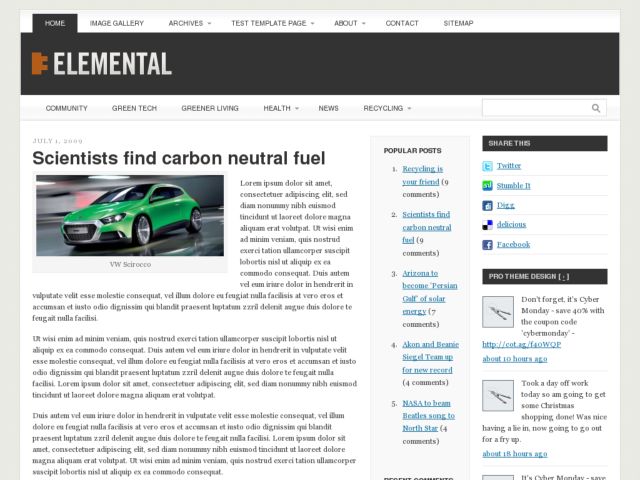640x480 pixels.
Task: Click the search magnifier icon
Action: (596, 108)
